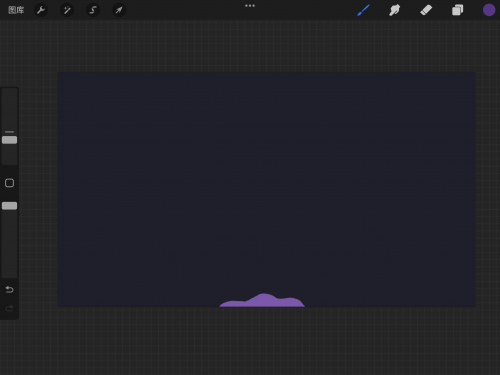Click the dark canvas center area
The image size is (500, 375).
267,189
